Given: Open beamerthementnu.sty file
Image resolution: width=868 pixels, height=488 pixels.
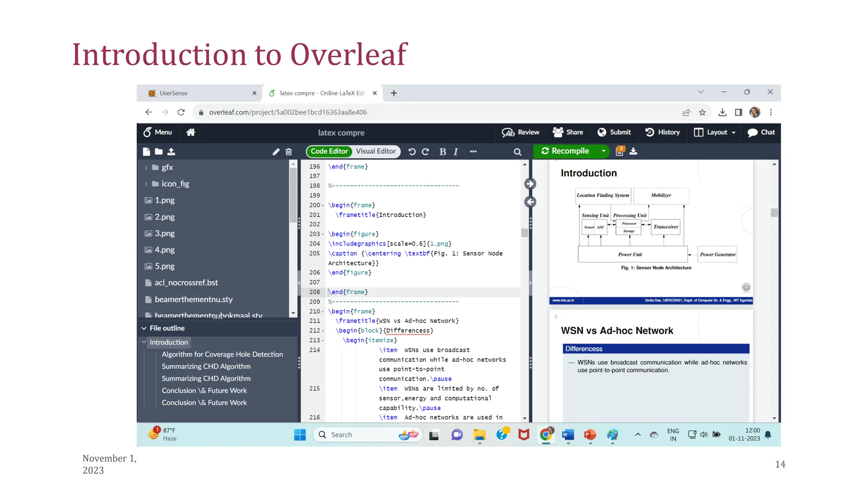Looking at the screenshot, I should [x=194, y=299].
